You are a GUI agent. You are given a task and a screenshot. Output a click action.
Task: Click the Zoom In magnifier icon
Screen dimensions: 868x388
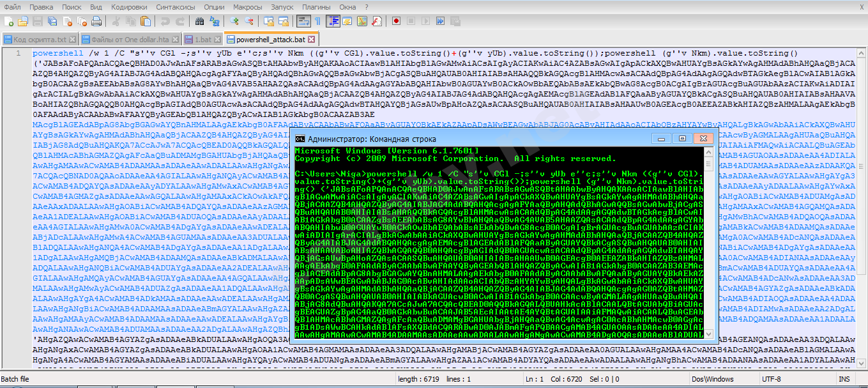tap(234, 21)
